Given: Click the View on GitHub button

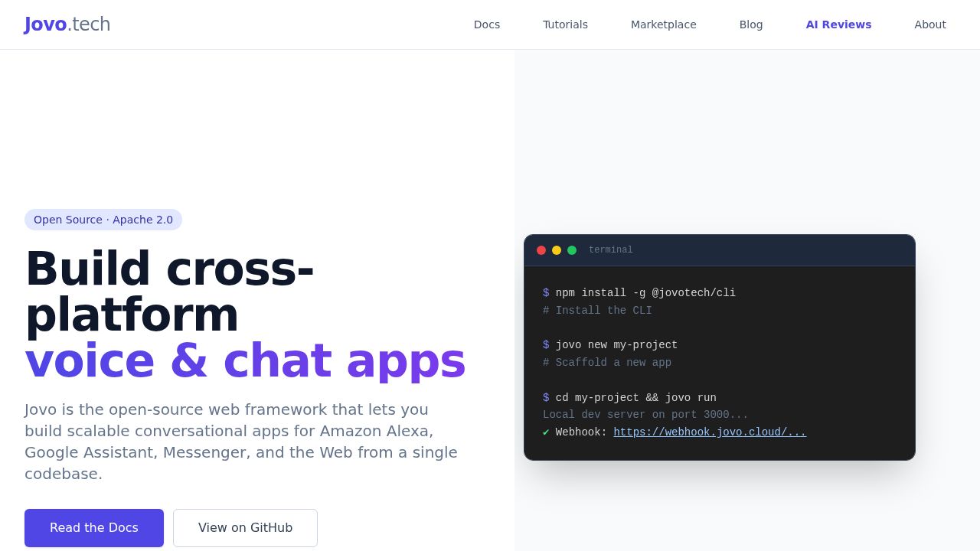Looking at the screenshot, I should coord(245,528).
